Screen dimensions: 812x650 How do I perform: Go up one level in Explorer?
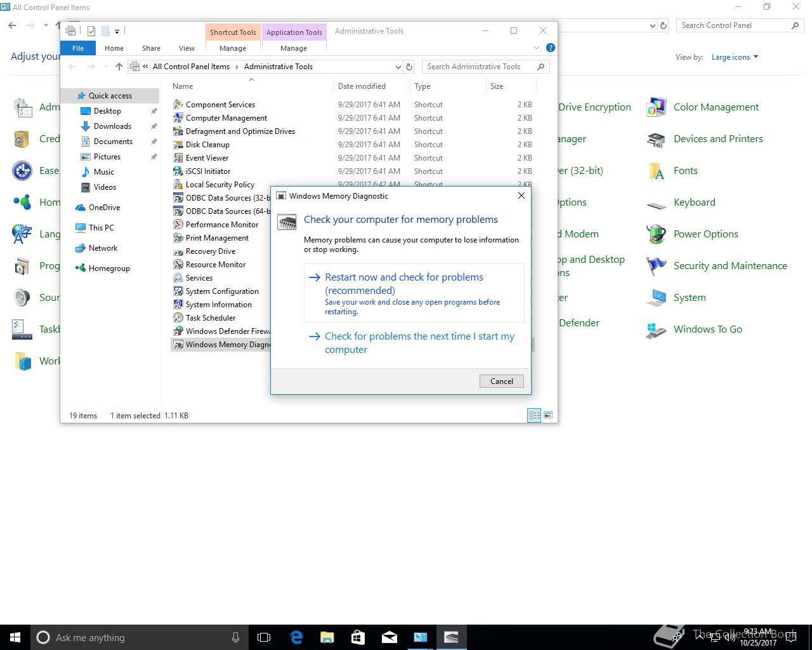pyautogui.click(x=119, y=67)
